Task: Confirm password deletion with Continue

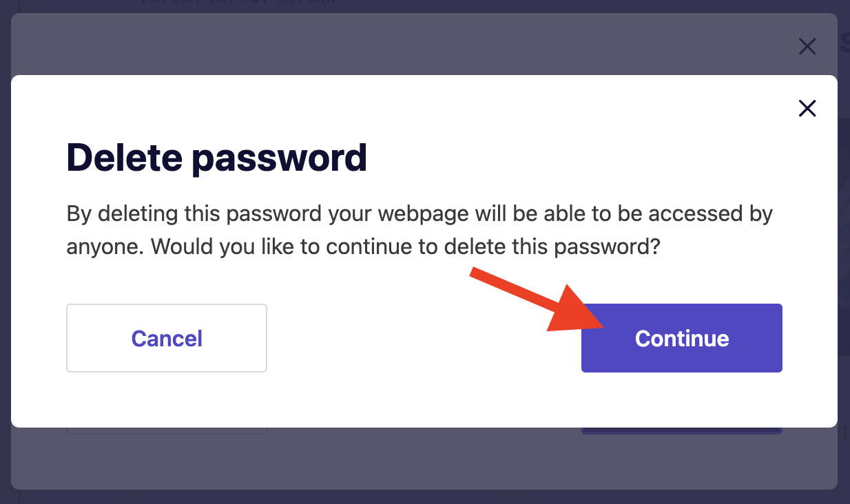Action: tap(681, 338)
